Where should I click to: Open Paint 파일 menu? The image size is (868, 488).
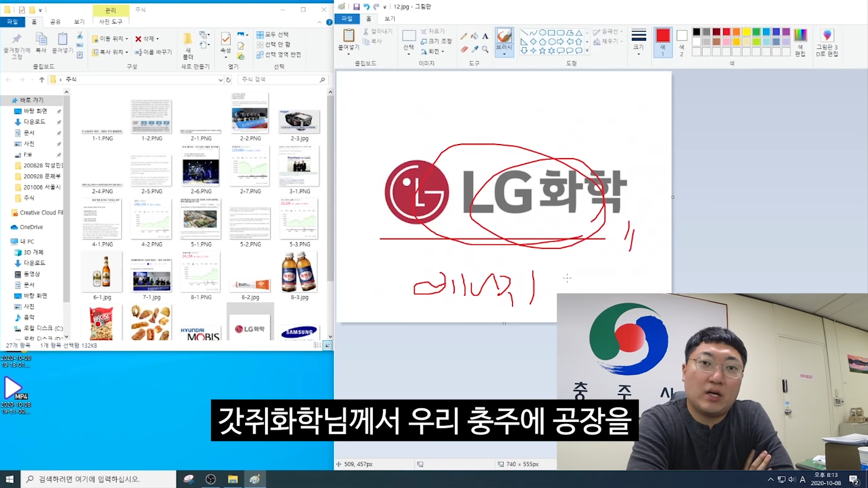[x=347, y=19]
